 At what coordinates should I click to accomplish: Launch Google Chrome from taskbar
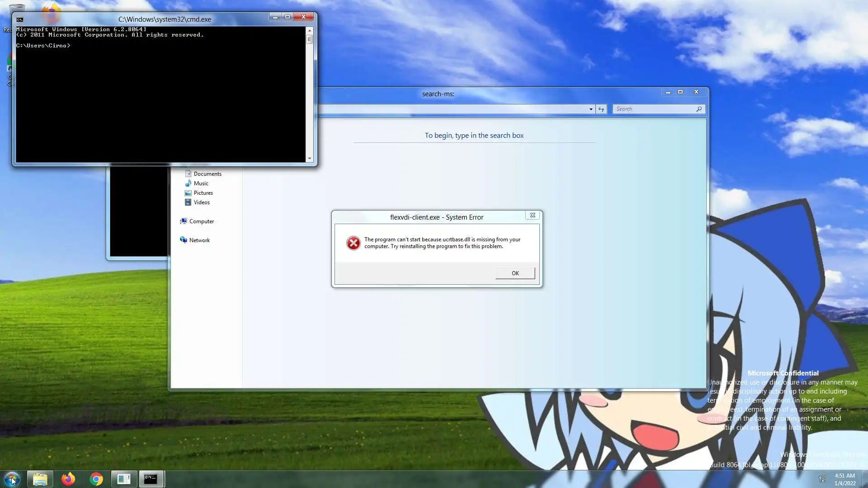pyautogui.click(x=96, y=479)
